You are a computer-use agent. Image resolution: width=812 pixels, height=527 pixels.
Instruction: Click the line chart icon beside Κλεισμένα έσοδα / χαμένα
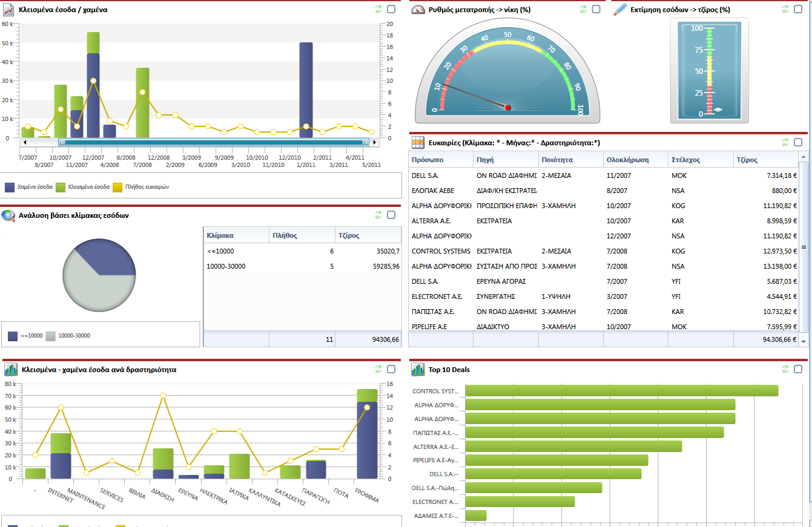tap(9, 10)
